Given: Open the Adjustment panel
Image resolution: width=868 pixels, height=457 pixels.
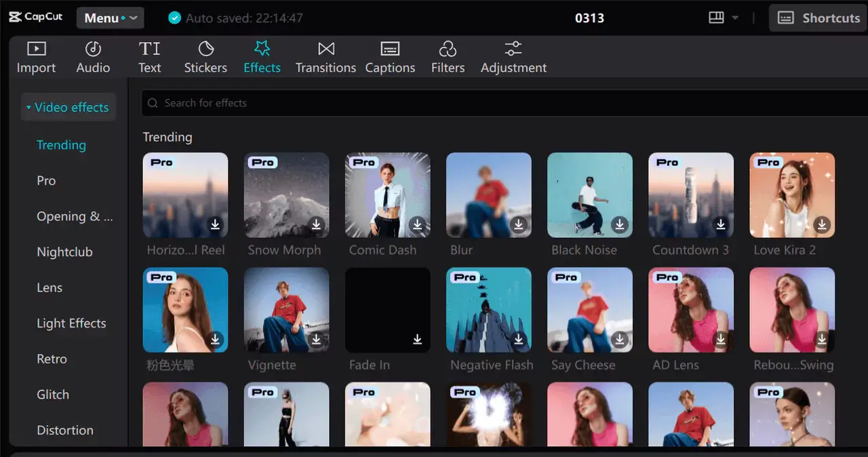Looking at the screenshot, I should 513,58.
